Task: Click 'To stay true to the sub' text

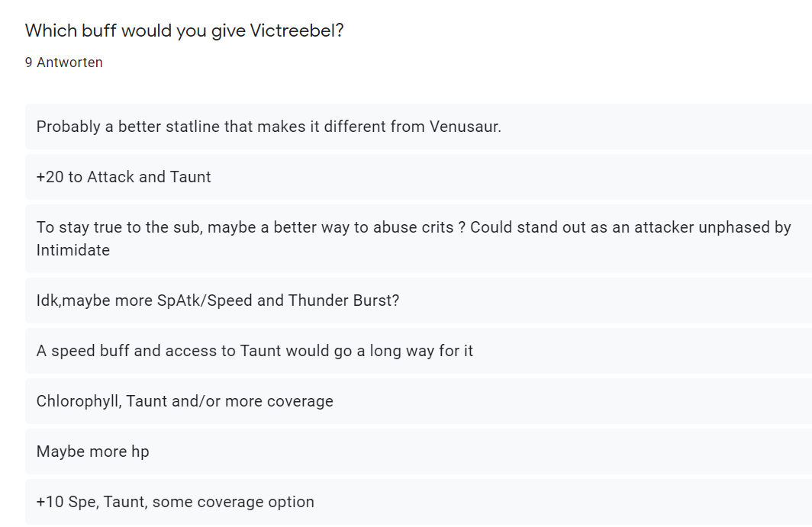Action: coord(120,227)
